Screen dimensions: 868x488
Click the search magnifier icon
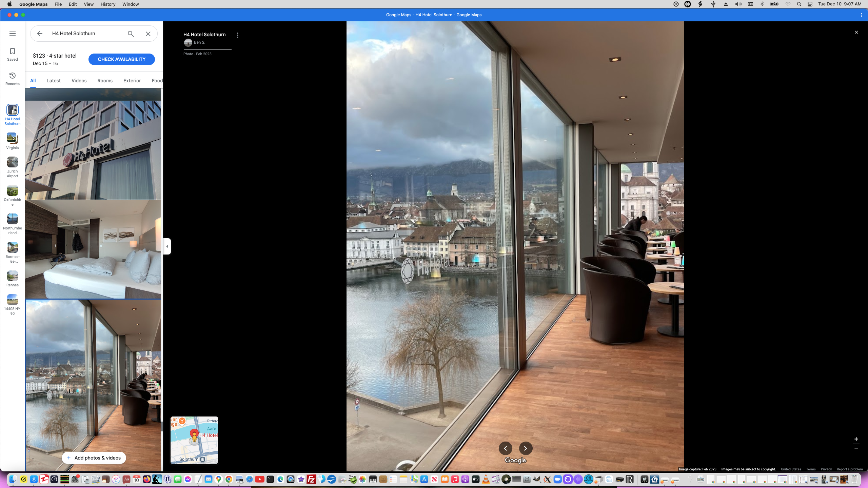[131, 34]
